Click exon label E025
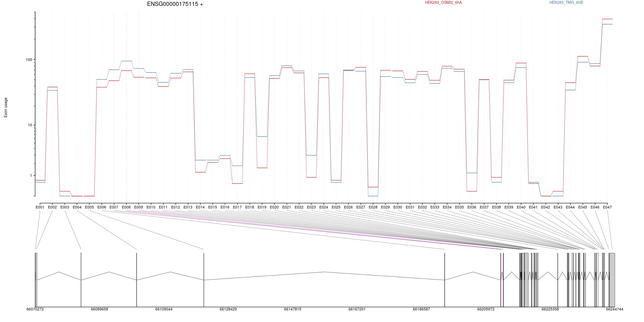Viewport: 644px width, 322px height. pos(336,207)
